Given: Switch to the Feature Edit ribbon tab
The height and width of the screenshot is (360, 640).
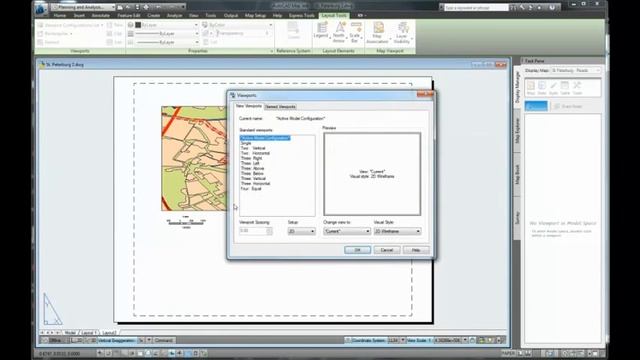Looking at the screenshot, I should tap(129, 16).
